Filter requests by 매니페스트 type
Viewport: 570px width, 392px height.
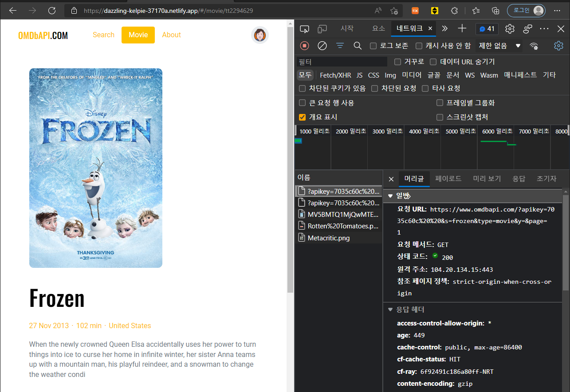click(x=520, y=75)
